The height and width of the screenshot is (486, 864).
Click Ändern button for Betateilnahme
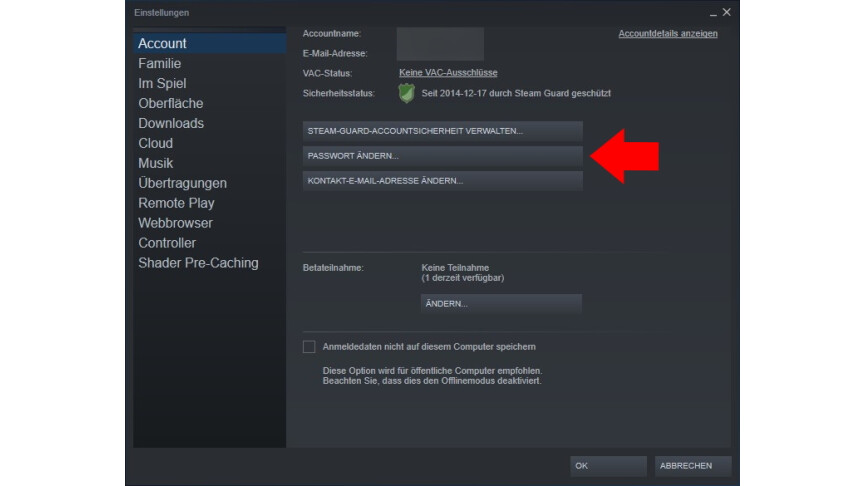[501, 304]
